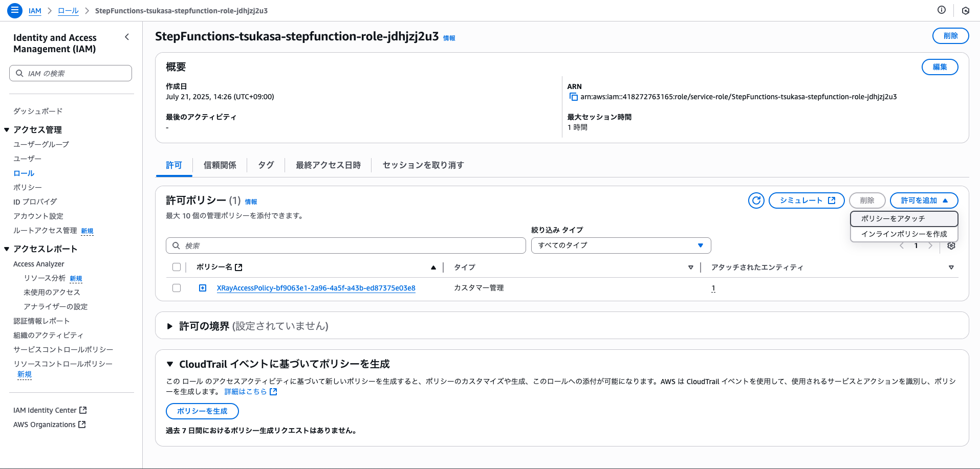Collapse the IAM sidebar panel
Viewport: 980px width, 469px height.
point(127,37)
